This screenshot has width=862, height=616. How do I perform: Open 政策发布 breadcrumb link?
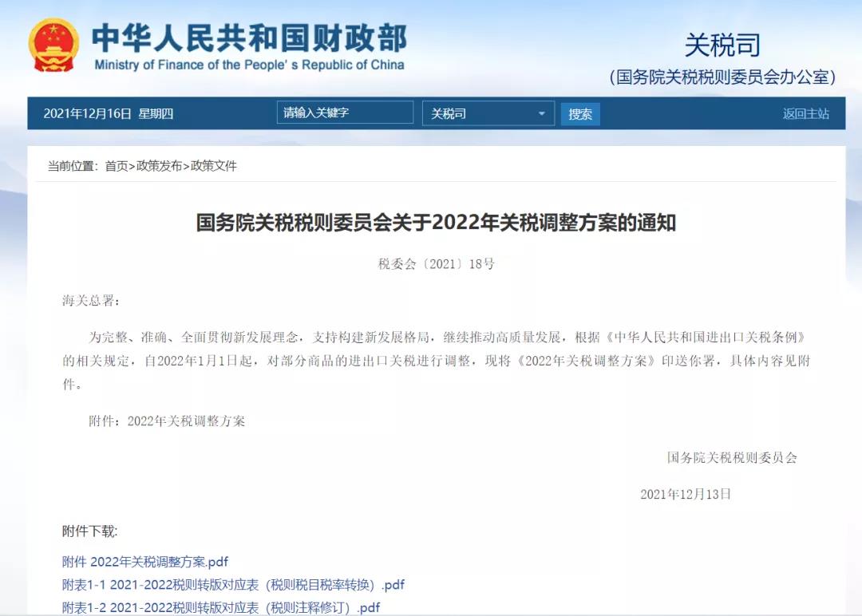tap(159, 166)
